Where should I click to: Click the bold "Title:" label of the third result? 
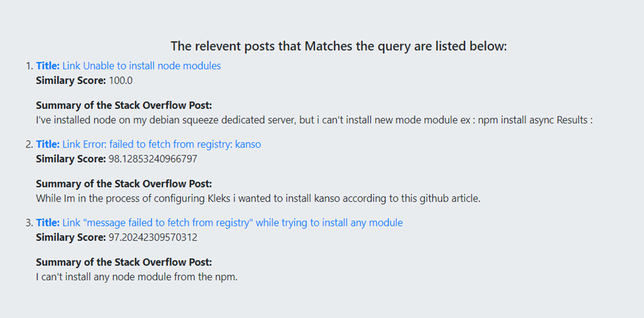[x=48, y=223]
